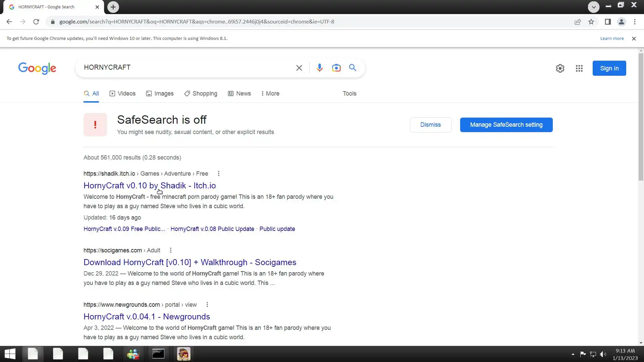Switch to the News tab
644x362 pixels.
239,94
